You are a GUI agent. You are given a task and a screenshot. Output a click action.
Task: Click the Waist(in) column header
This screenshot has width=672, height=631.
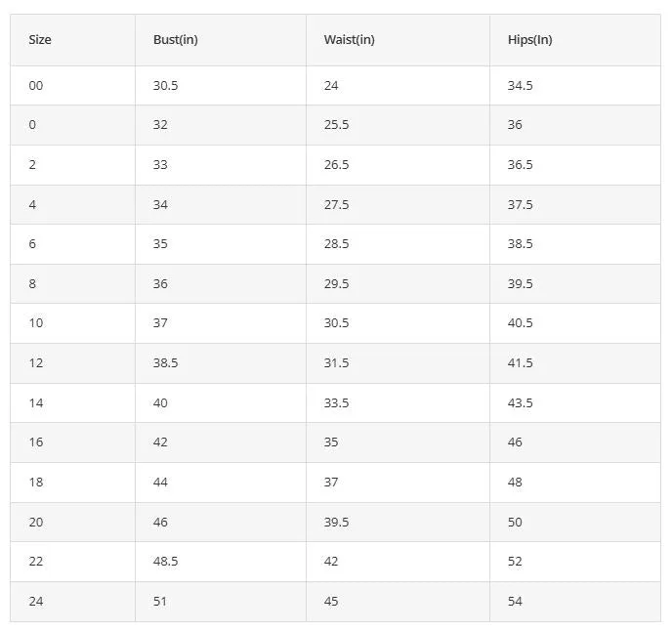tap(350, 39)
